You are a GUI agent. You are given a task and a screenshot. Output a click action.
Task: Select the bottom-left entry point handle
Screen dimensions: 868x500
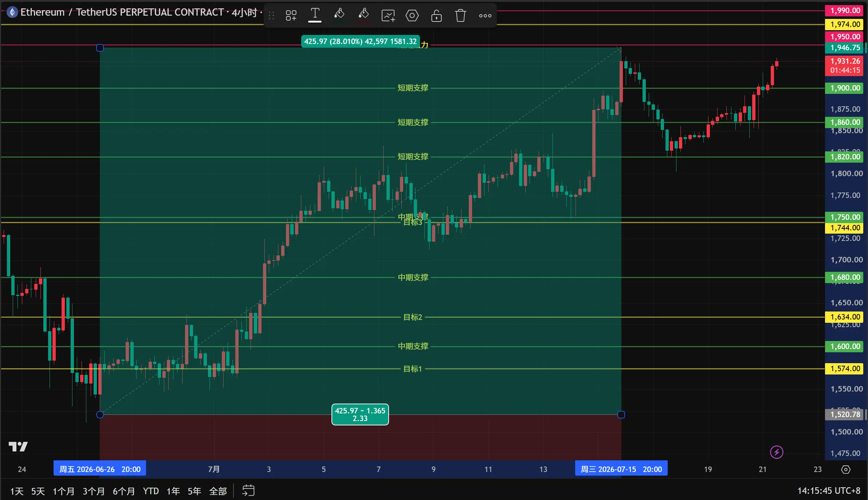(100, 414)
